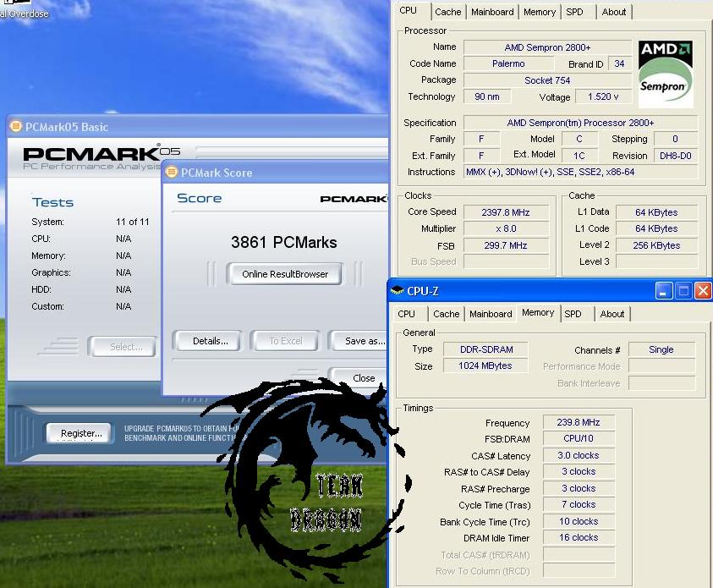
Task: Click the memory Size field 1024 MBytes
Action: pyautogui.click(x=485, y=365)
